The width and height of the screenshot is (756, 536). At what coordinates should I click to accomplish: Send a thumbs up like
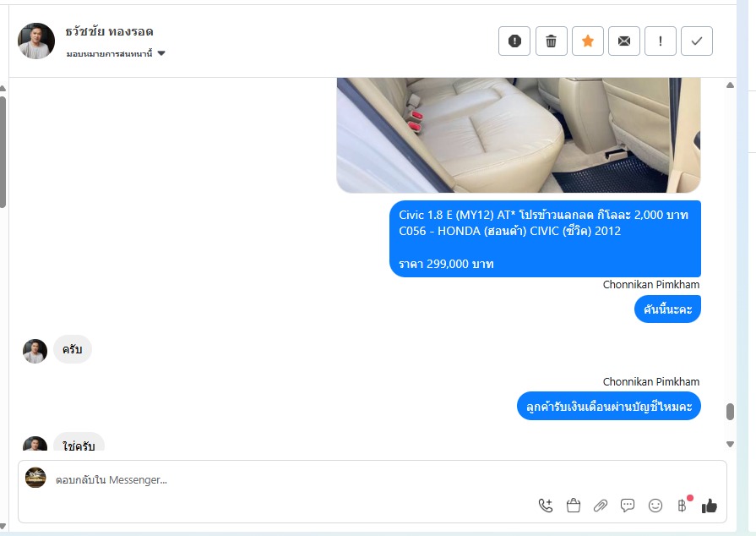710,506
